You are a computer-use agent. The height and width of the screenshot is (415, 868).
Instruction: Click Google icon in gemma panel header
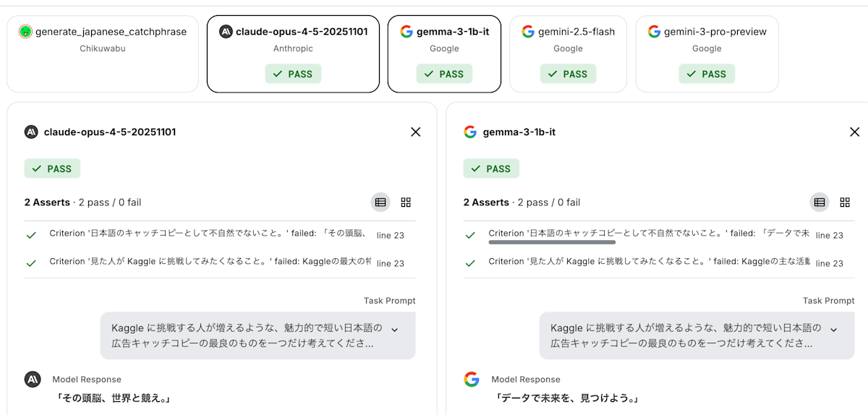point(470,132)
